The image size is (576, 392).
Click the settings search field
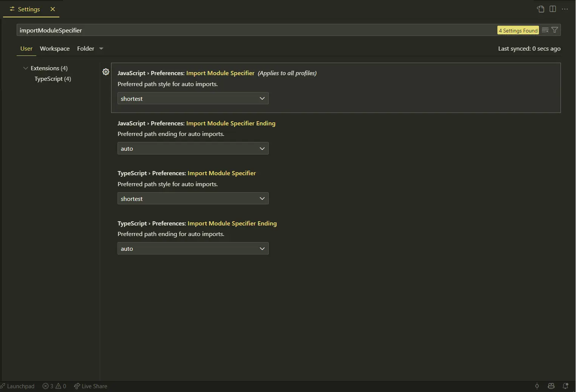click(x=257, y=30)
